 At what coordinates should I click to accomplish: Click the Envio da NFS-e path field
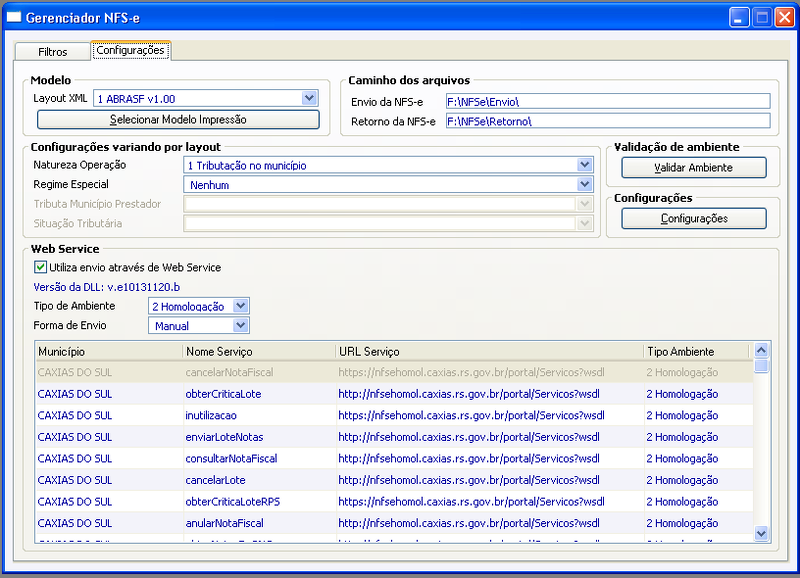[608, 102]
